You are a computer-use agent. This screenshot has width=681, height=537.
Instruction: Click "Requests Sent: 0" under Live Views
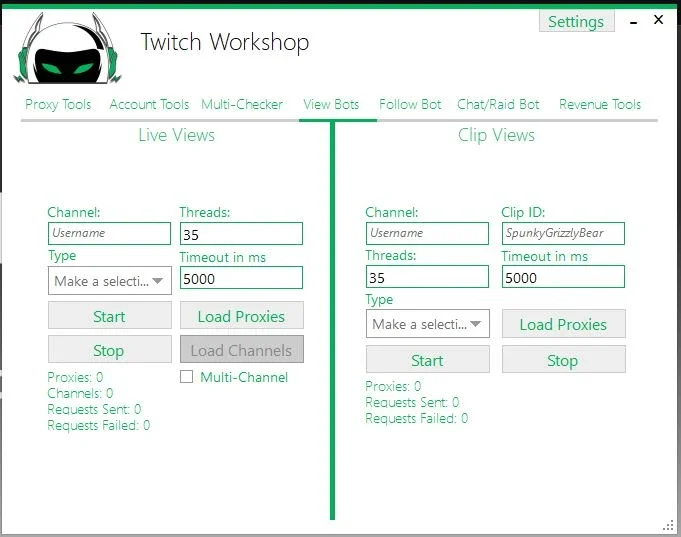[x=94, y=409]
